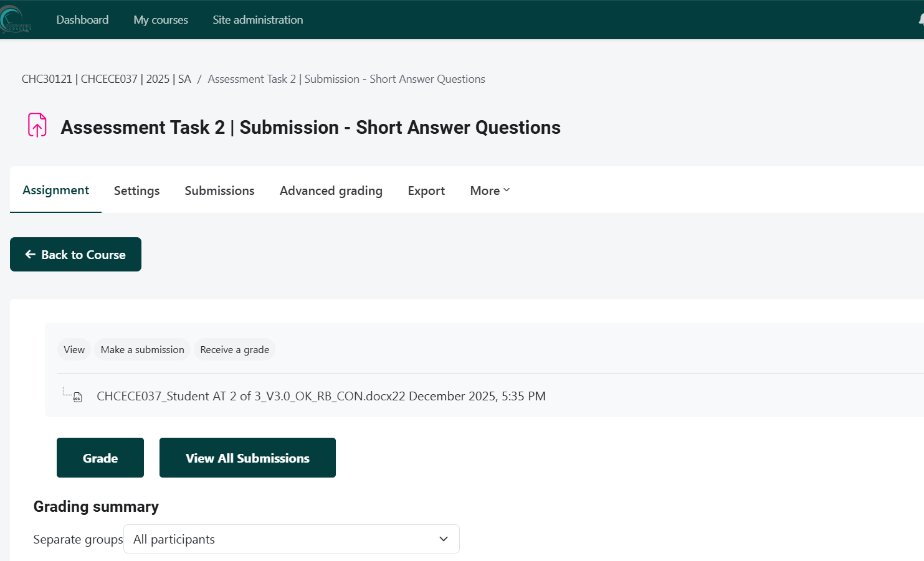Click the college logo in header
Screen dimensions: 924x561
pos(15,20)
